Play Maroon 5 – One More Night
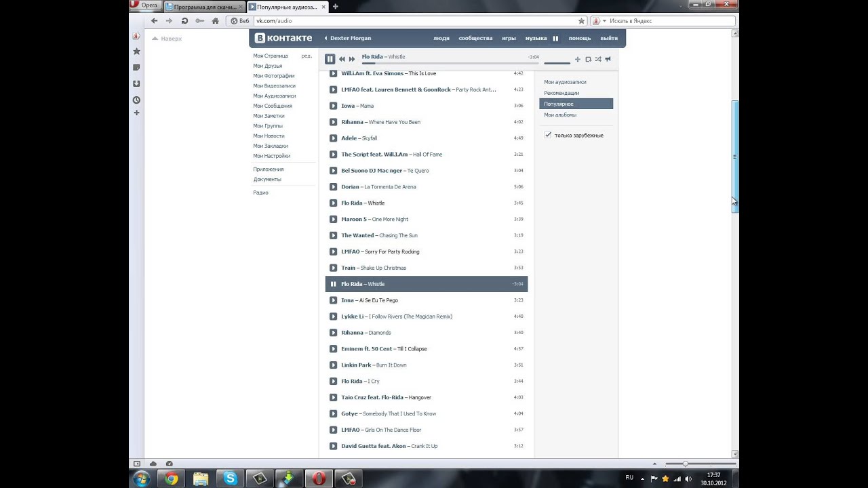This screenshot has width=868, height=488. coord(333,220)
